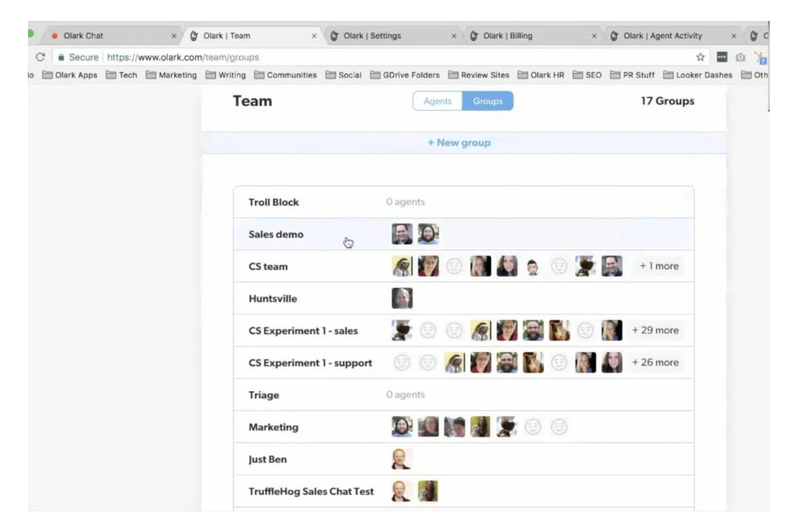
Task: Open the Looker Dashes bookmarks folder
Action: pyautogui.click(x=698, y=75)
